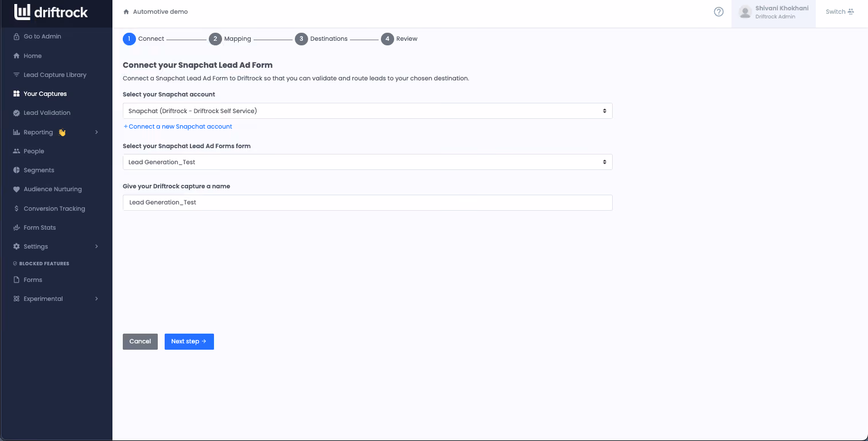Click the Lead Capture Library list icon
The image size is (868, 441).
click(x=16, y=75)
